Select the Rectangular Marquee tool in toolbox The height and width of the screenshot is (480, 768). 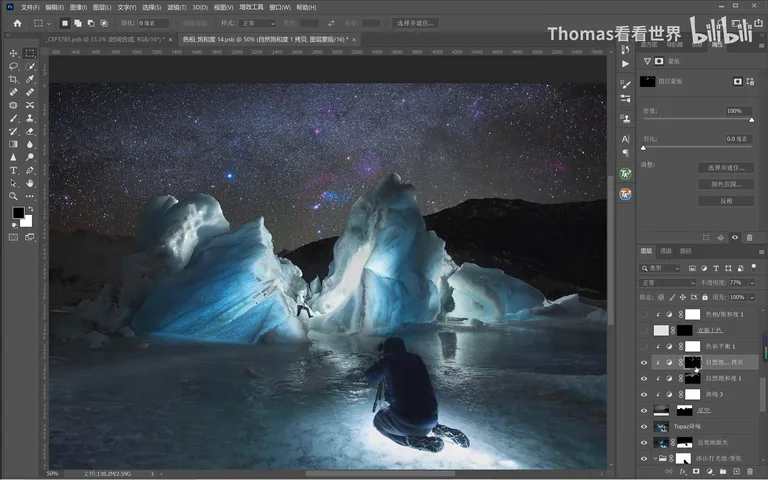click(x=30, y=53)
